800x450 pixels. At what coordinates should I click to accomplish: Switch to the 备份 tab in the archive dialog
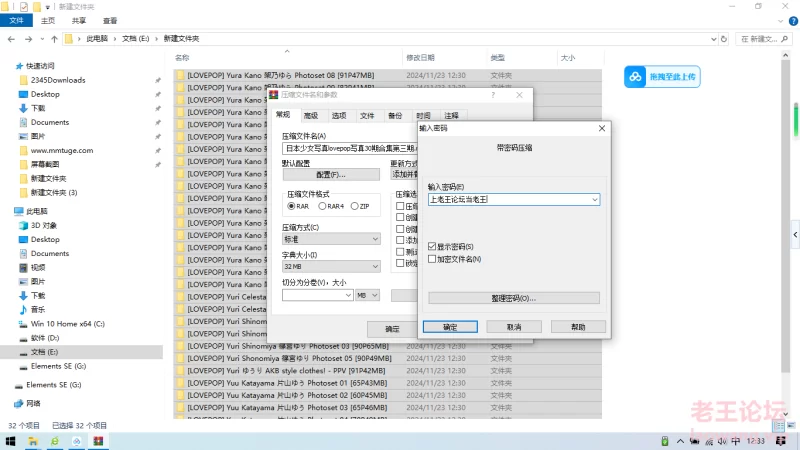tap(395, 116)
